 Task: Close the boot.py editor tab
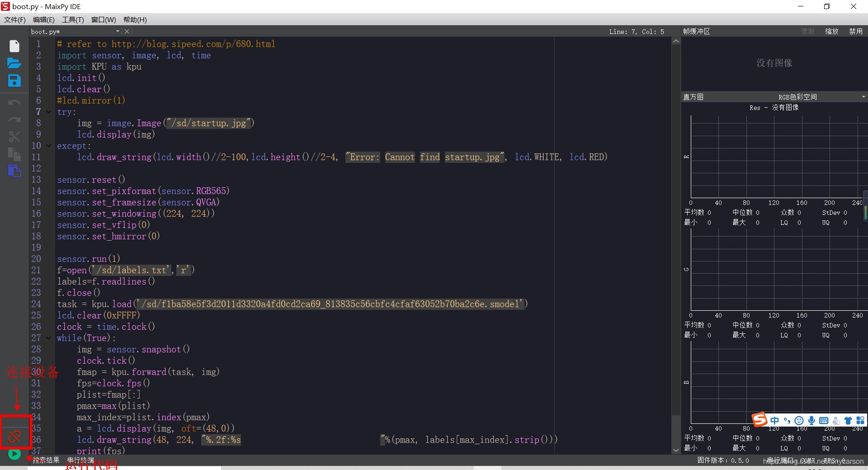pos(127,31)
